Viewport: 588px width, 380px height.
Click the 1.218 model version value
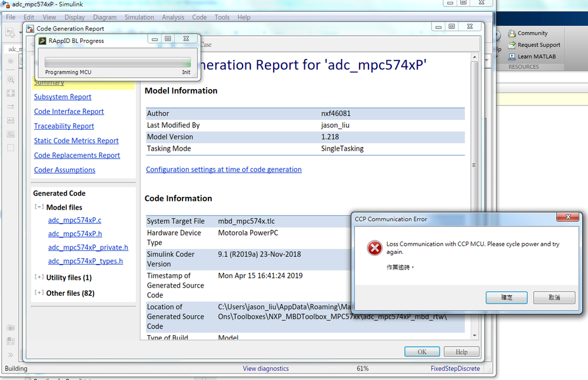pos(330,137)
